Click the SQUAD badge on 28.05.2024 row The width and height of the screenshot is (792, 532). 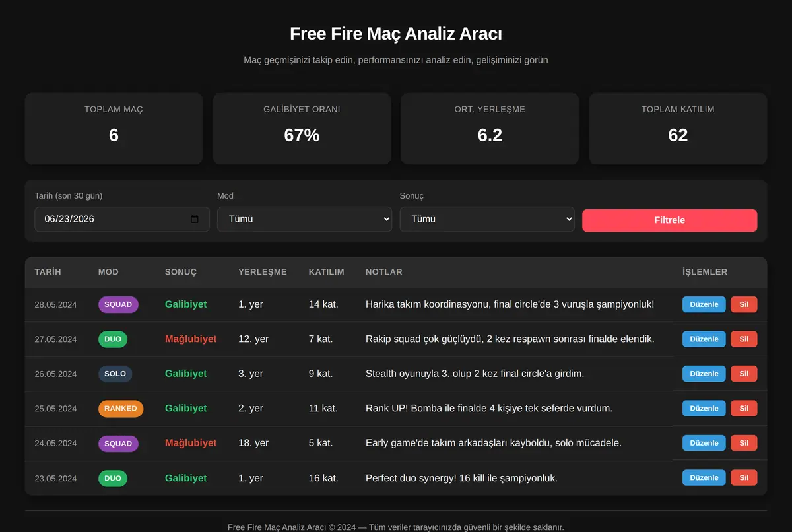click(118, 304)
